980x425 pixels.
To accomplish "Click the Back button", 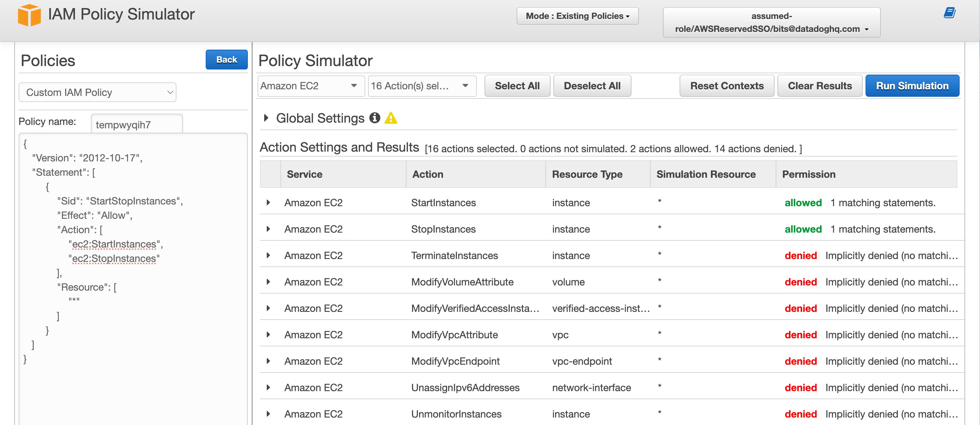I will pyautogui.click(x=226, y=59).
